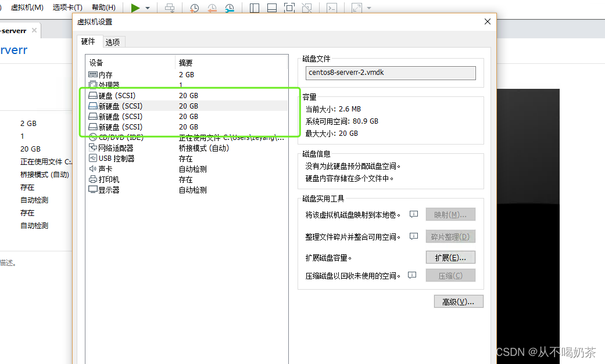
Task: Click the Send Ctrl+Alt+Del toolbar icon
Action: pyautogui.click(x=170, y=8)
